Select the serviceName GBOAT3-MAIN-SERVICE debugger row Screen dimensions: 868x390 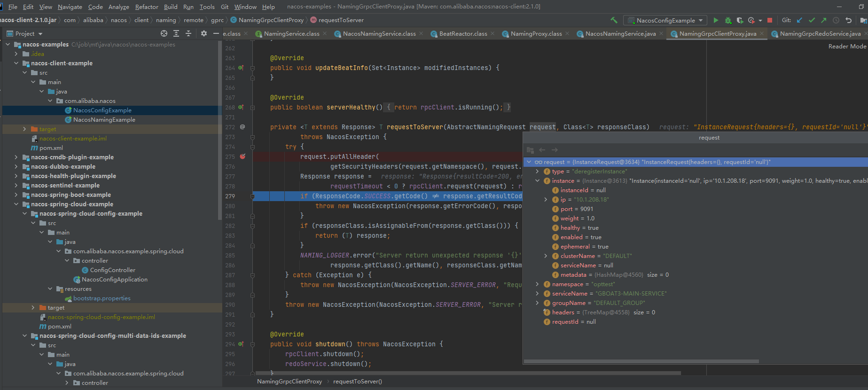coord(696,294)
